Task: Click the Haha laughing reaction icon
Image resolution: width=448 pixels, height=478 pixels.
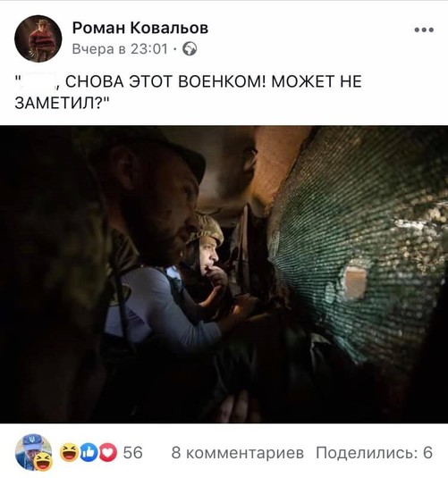Action: tap(69, 452)
